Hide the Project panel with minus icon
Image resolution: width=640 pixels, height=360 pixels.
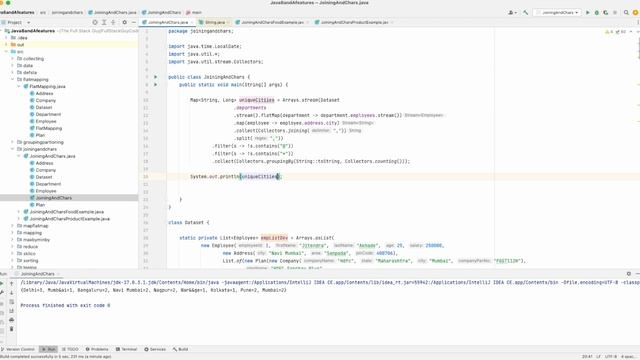pyautogui.click(x=133, y=22)
